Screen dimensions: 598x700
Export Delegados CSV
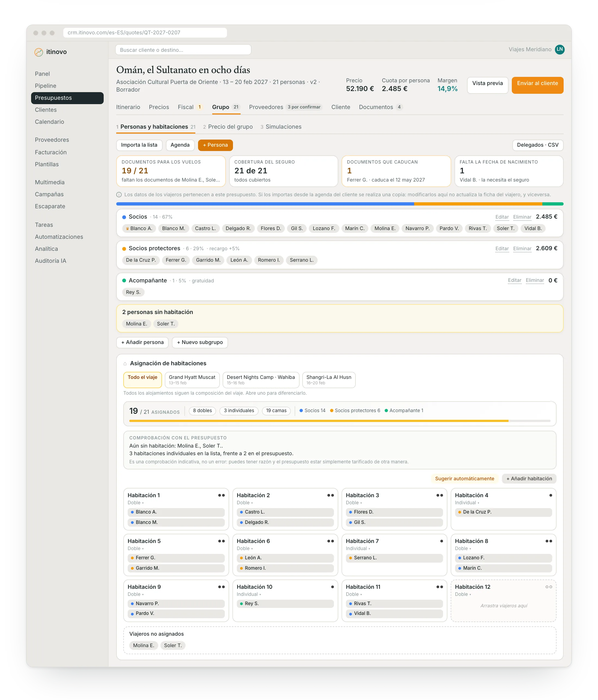(537, 145)
